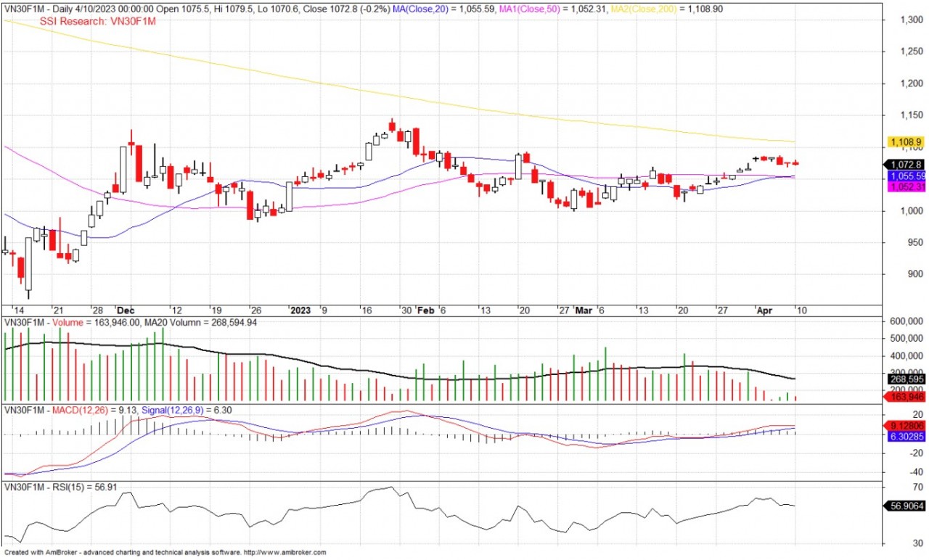Click the 600,000 volume axis label
This screenshot has width=929, height=560.
[x=907, y=321]
